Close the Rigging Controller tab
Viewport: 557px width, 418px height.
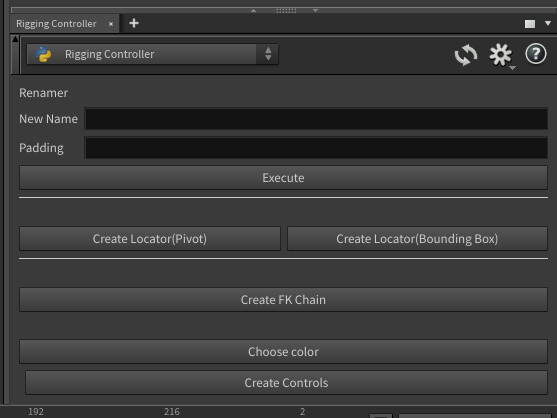coord(111,24)
